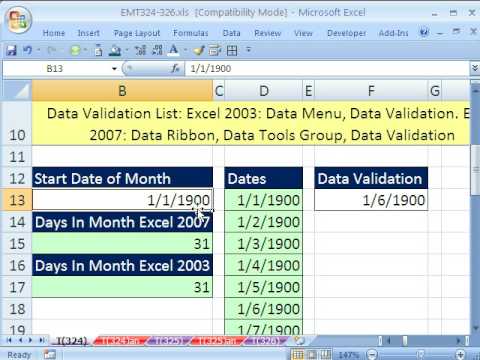Click the font color A icon

point(173,50)
